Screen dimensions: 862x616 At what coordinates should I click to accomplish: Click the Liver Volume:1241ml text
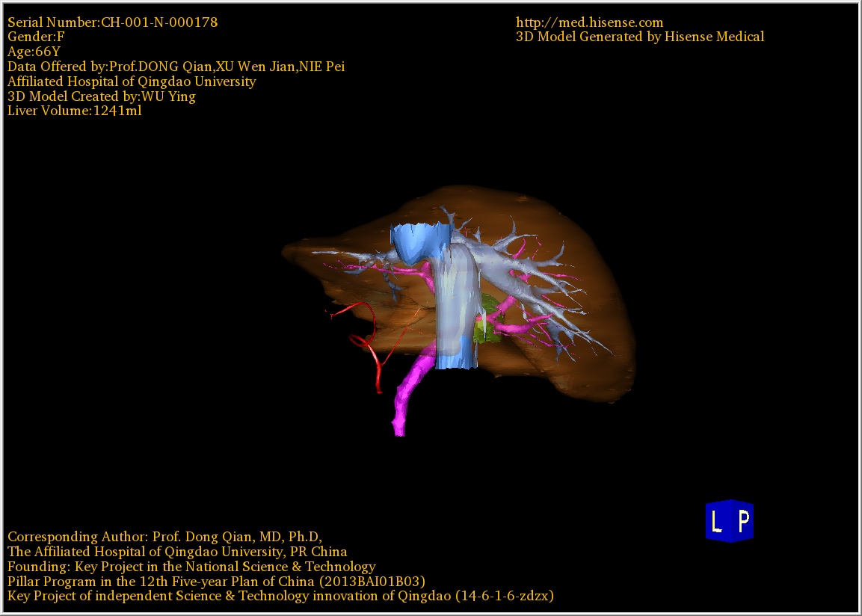pyautogui.click(x=75, y=111)
